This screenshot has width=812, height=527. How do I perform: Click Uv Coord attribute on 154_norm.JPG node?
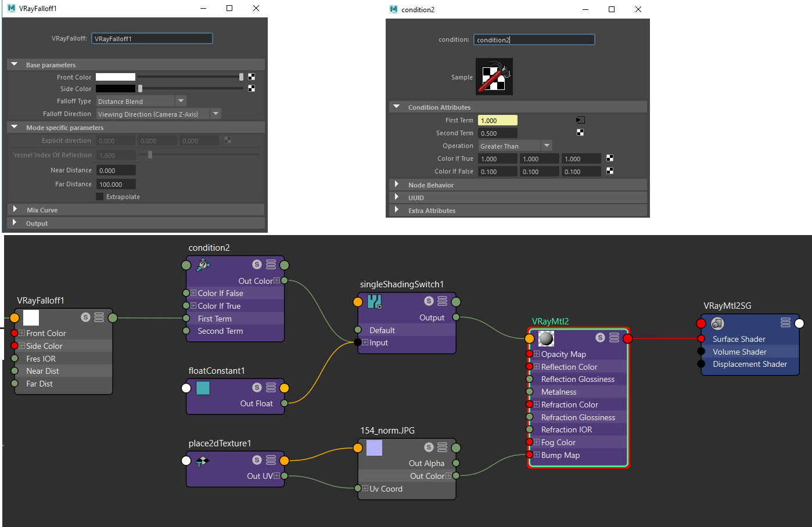pos(386,489)
